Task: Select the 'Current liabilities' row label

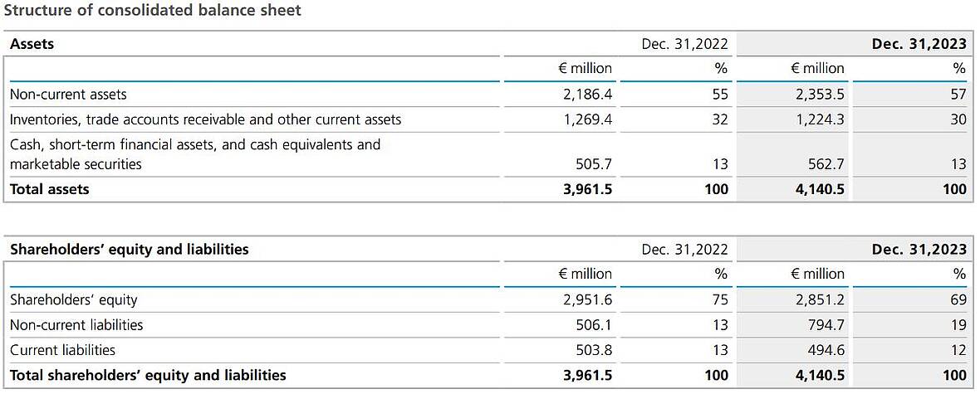Action: 62,350
